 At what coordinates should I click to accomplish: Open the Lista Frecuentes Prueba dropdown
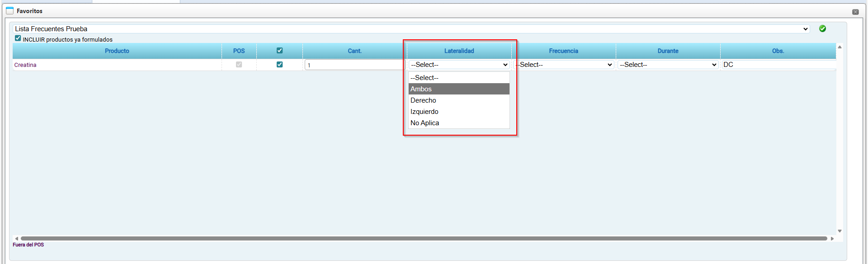[x=411, y=29]
